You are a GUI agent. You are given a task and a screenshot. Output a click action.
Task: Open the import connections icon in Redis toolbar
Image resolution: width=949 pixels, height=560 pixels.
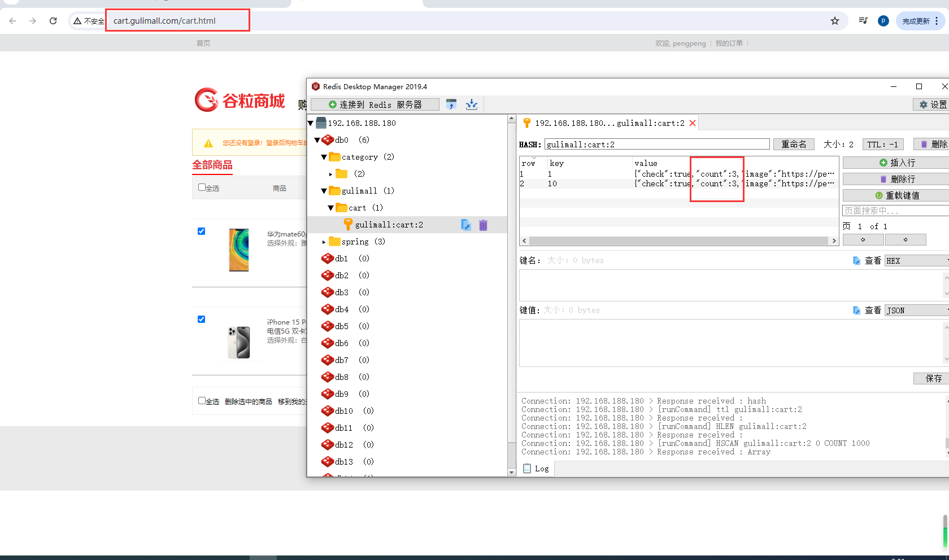[451, 104]
